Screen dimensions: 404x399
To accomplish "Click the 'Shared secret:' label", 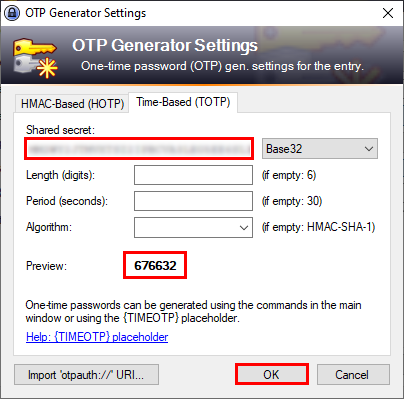I will point(60,130).
